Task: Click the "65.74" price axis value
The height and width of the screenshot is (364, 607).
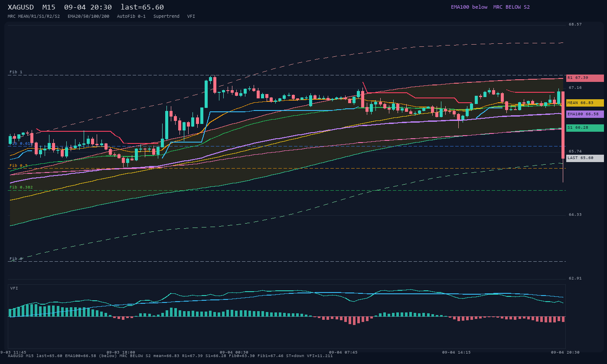Action: pos(575,152)
